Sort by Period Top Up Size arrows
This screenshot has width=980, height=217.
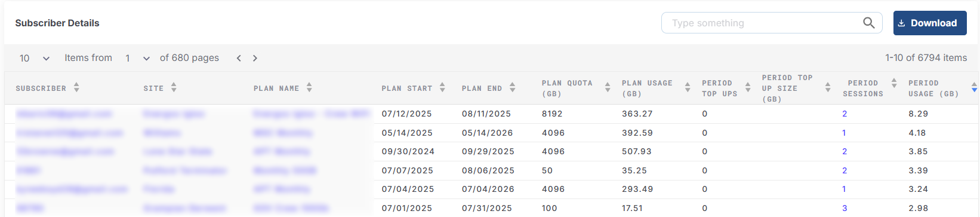(x=828, y=88)
